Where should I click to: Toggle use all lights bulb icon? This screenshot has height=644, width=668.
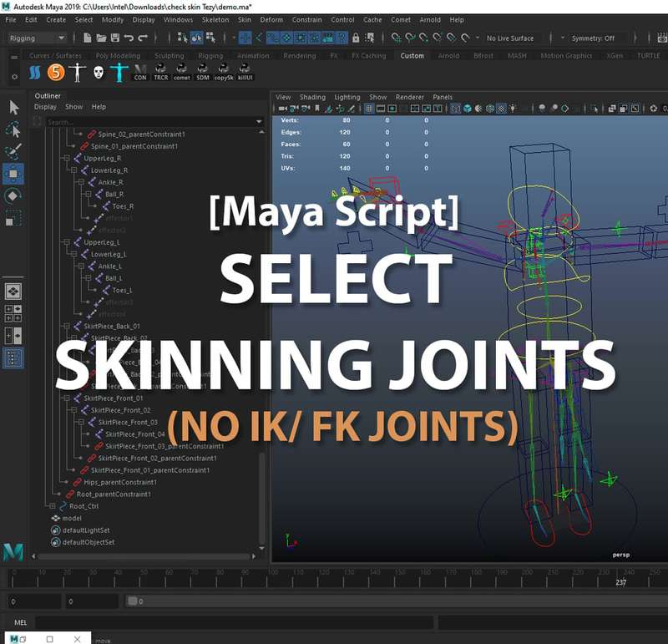(x=513, y=109)
